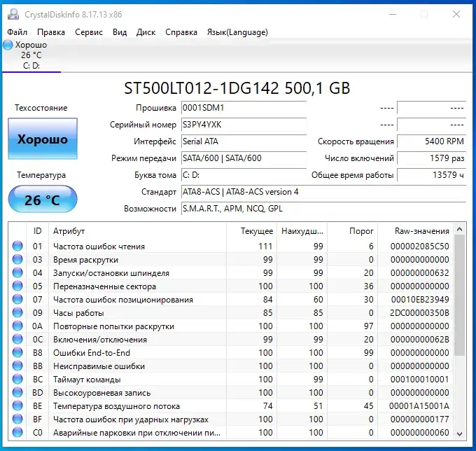Screen dimensions: 476x451
Task: Click status icon for Неисправимые ошибки row
Action: [17, 366]
